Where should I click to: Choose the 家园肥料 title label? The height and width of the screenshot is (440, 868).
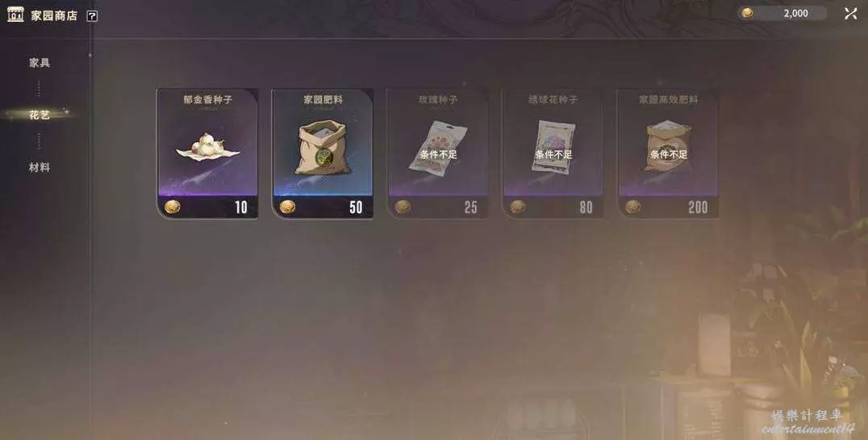(x=323, y=100)
